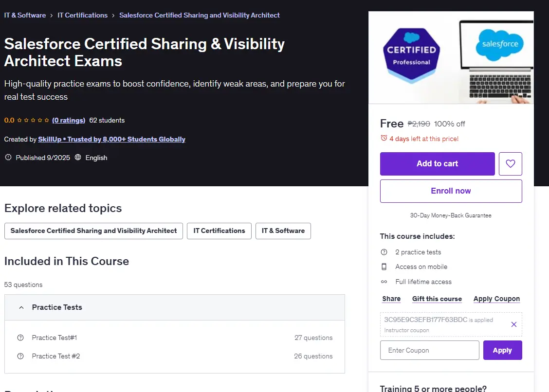This screenshot has height=392, width=549.
Task: Click the 'Full lifetime access' text
Action: coord(423,282)
